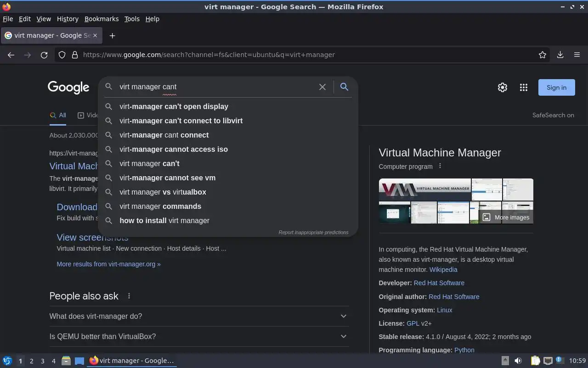The image size is (588, 368).
Task: Close the virt manager Google Search tab
Action: click(x=95, y=35)
